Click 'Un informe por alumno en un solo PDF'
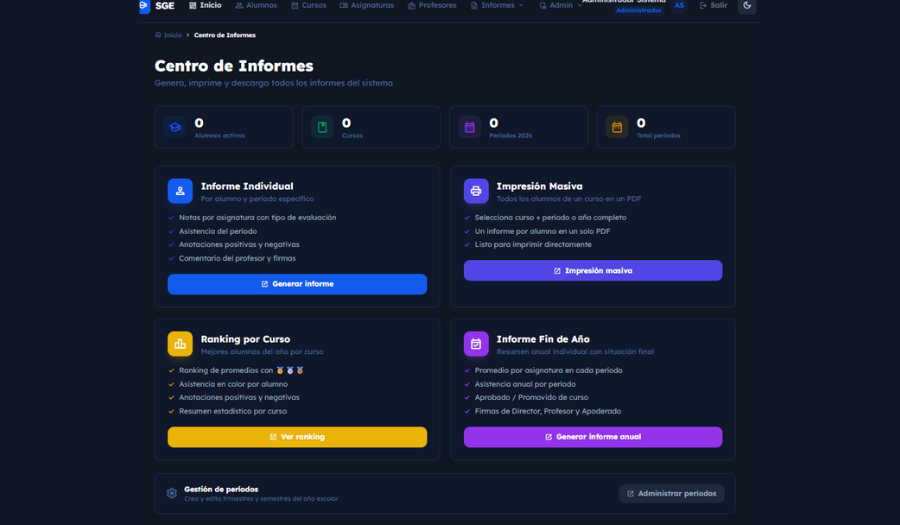The width and height of the screenshot is (900, 525). (x=542, y=231)
